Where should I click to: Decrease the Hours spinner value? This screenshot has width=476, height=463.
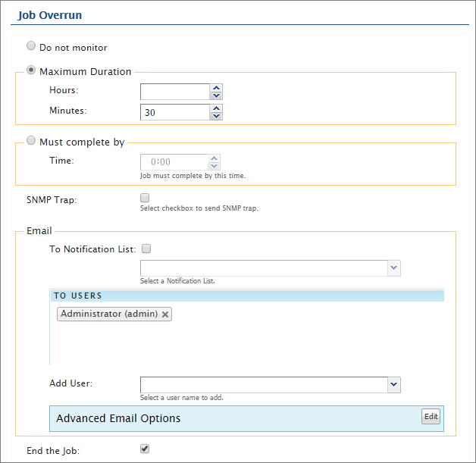tap(217, 95)
